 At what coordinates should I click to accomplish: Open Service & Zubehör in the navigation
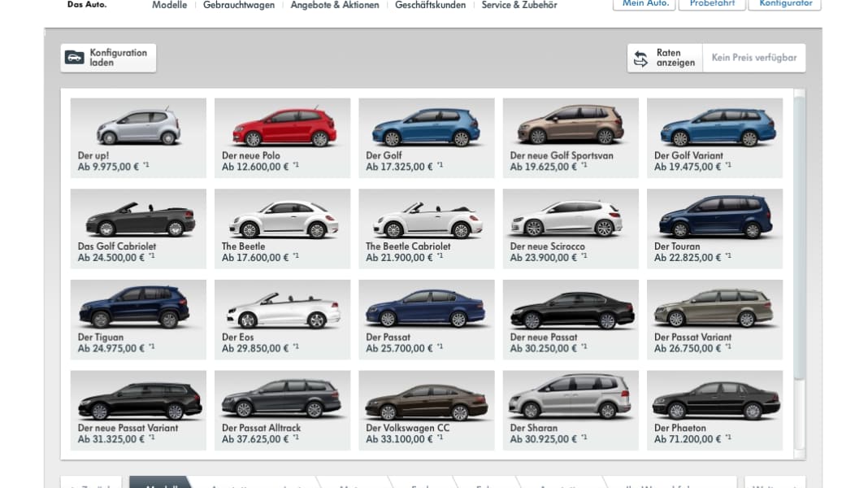519,5
